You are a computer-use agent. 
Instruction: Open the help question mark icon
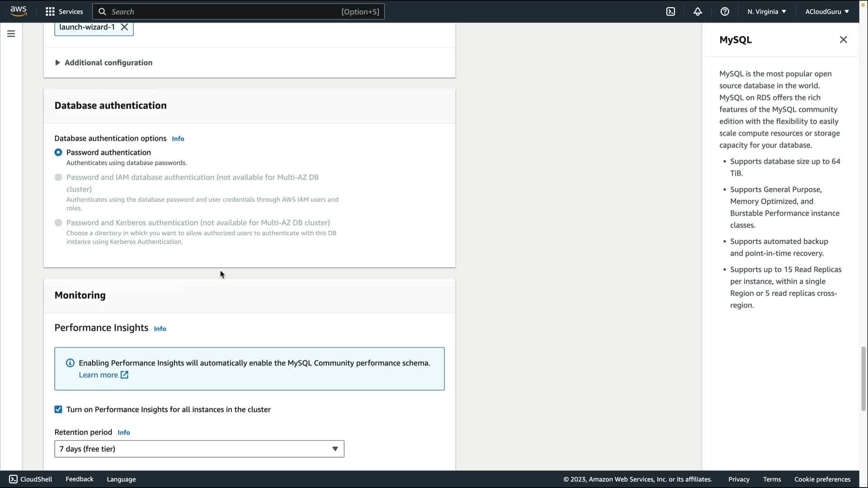coord(725,12)
